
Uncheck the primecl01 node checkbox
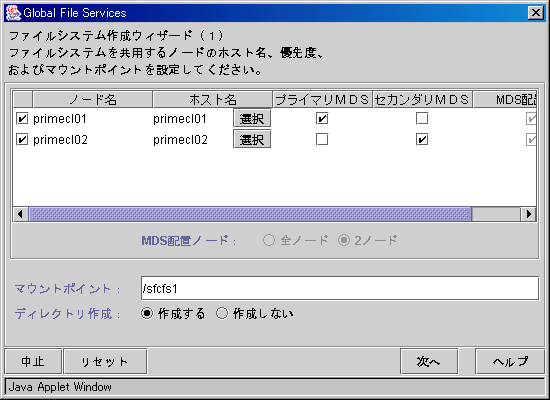[x=22, y=119]
